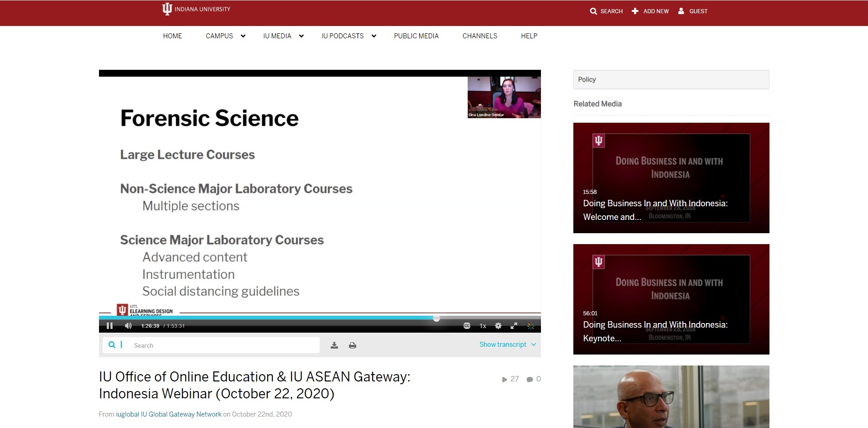868x428 pixels.
Task: Click the current time 1:26:39
Action: click(x=150, y=326)
